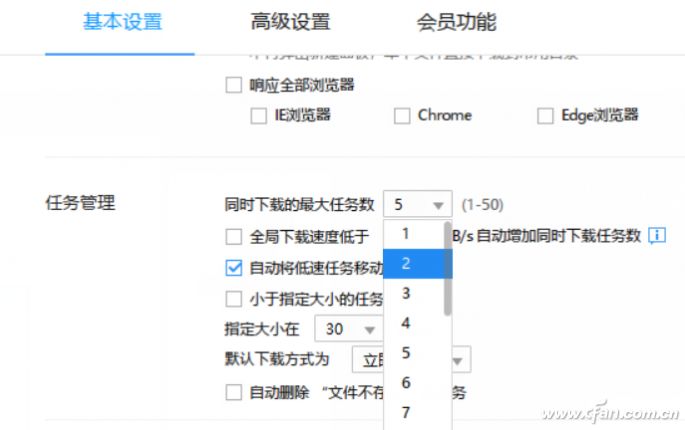Tick the Edge浏览器 checkbox
This screenshot has height=430, width=685.
point(545,116)
